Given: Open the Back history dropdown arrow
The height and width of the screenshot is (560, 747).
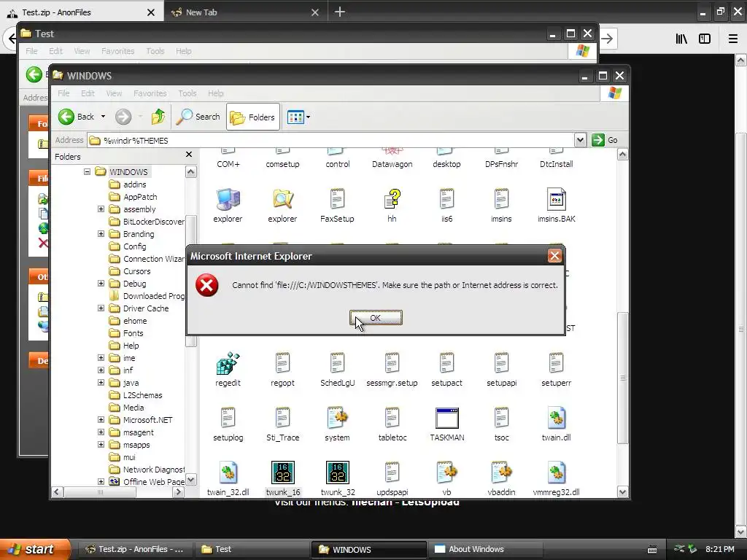Looking at the screenshot, I should [103, 117].
